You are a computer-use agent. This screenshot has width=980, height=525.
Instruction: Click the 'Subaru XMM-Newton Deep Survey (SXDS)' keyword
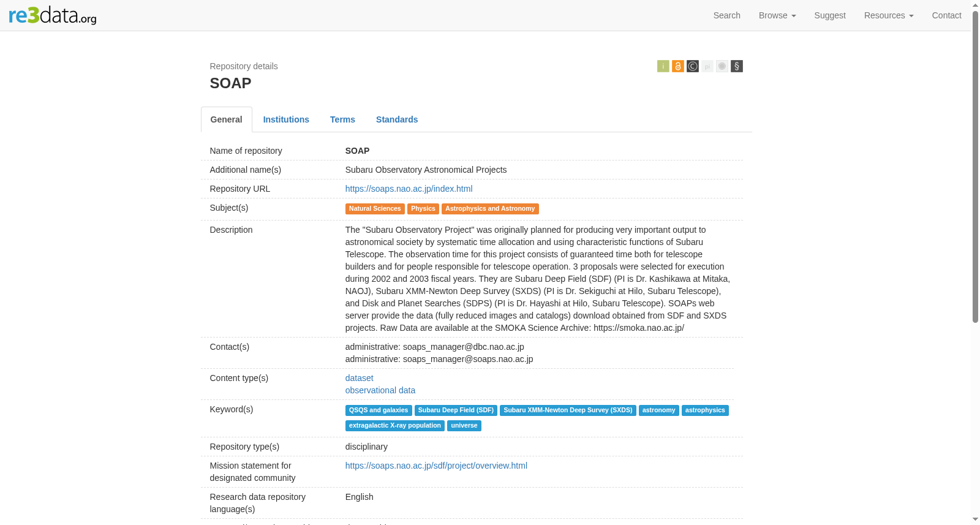(x=568, y=410)
